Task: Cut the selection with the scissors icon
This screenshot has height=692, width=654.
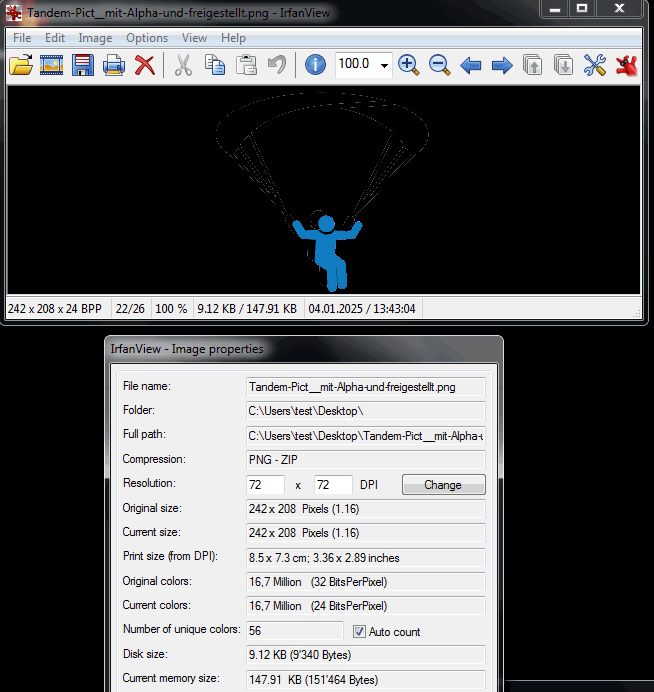Action: [183, 66]
